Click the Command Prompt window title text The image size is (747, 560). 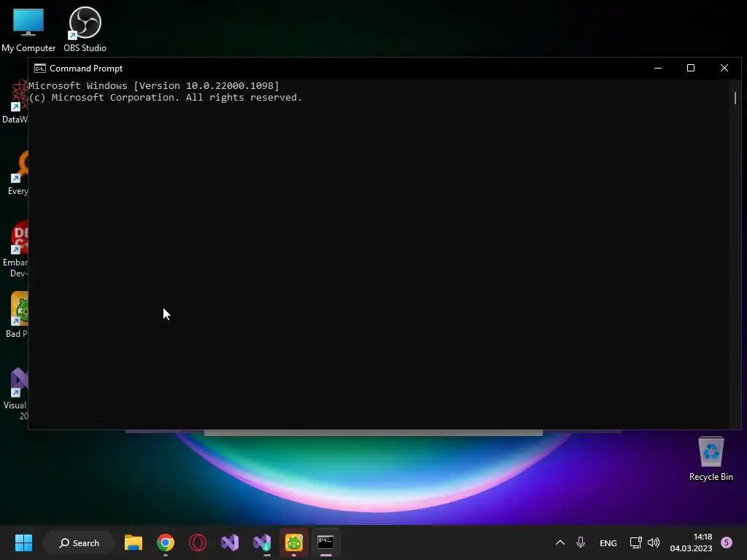pyautogui.click(x=86, y=69)
